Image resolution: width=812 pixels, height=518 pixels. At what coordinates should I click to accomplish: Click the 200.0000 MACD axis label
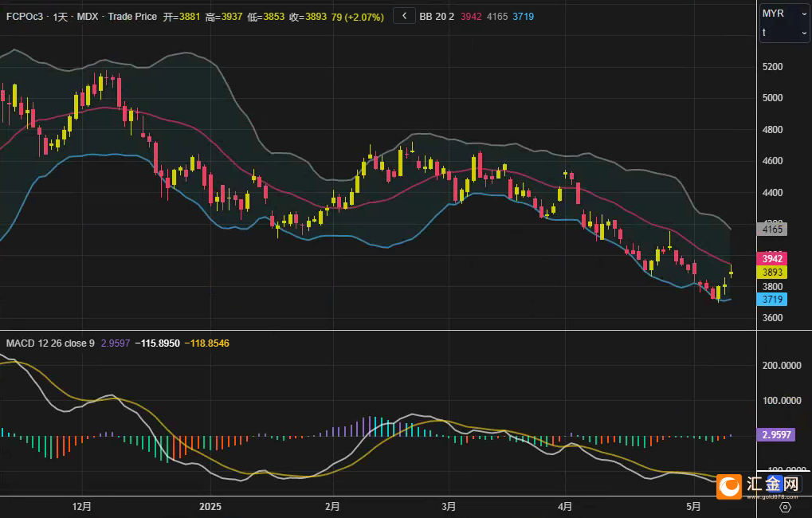click(x=782, y=365)
